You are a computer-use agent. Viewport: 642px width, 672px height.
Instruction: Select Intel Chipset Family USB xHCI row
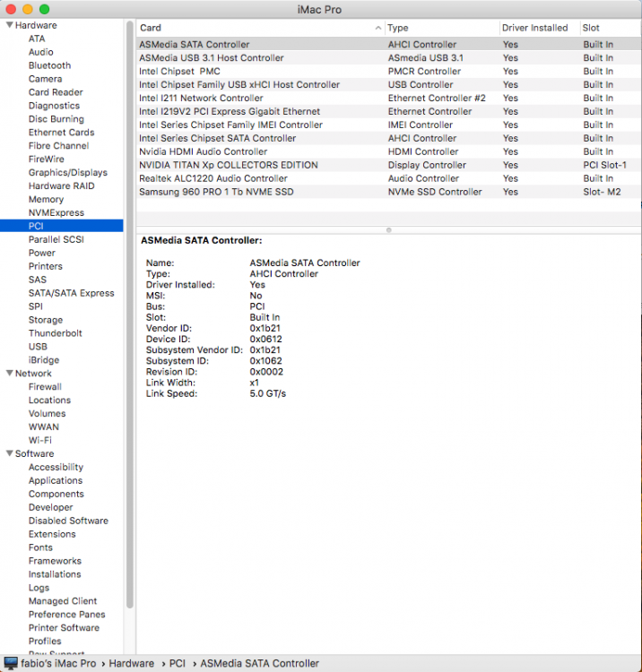click(388, 84)
